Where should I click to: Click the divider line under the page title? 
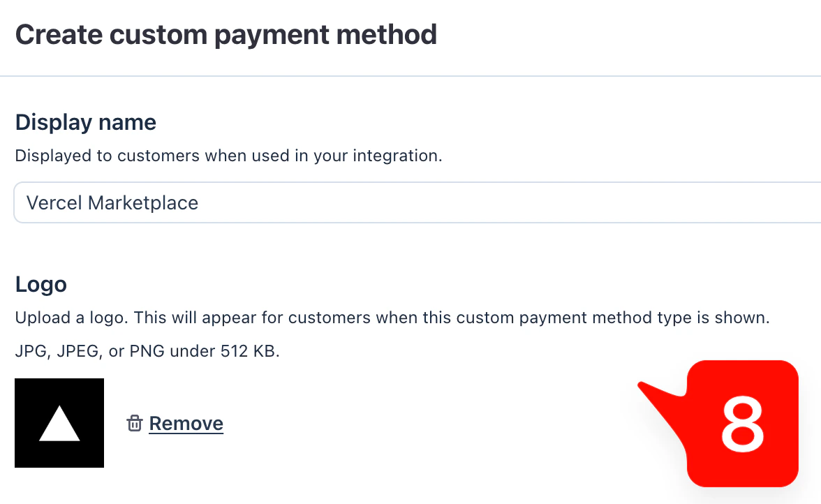pos(410,75)
